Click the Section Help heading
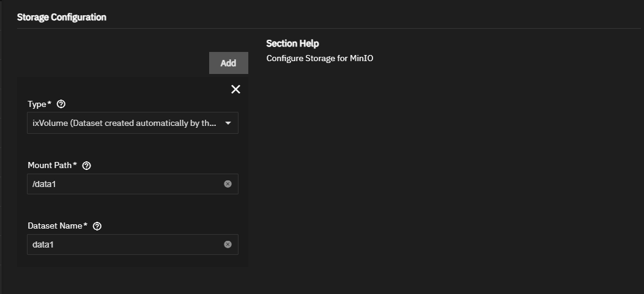 (292, 44)
